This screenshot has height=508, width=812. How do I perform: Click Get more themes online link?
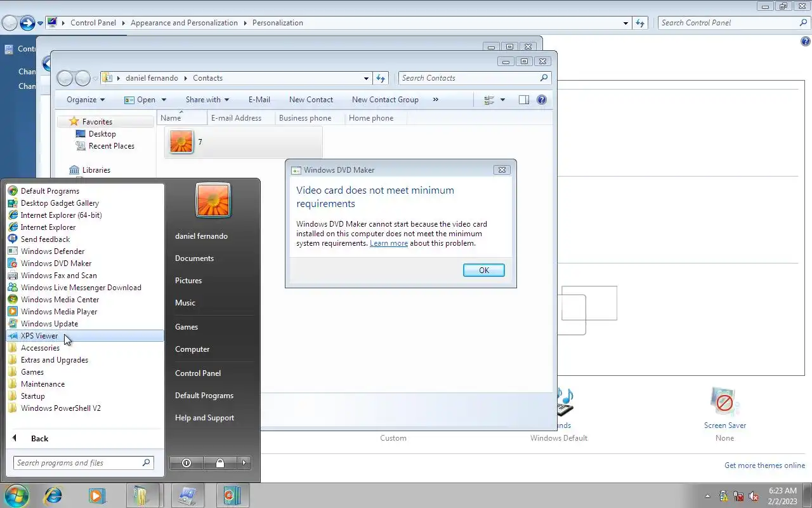pos(764,465)
